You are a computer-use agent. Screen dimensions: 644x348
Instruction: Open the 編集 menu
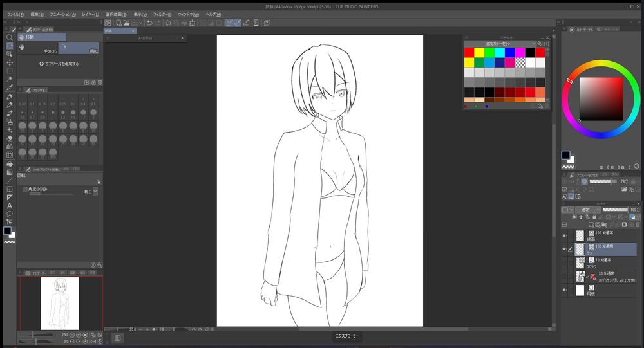tap(37, 14)
